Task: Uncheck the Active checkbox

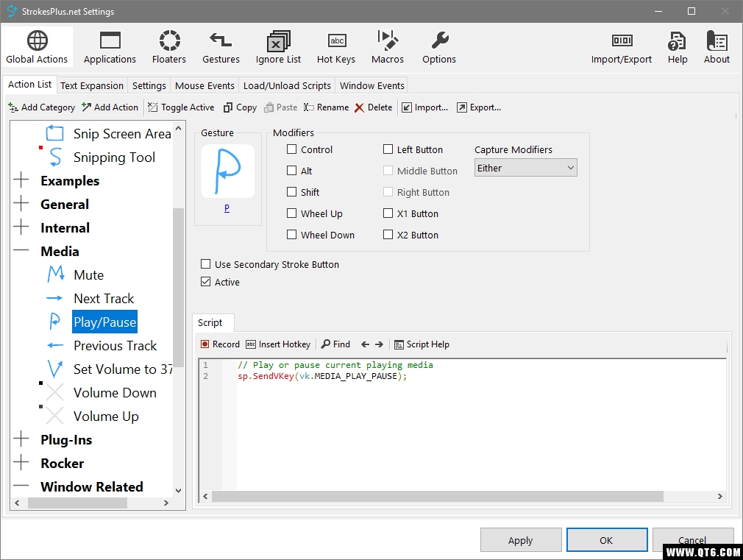Action: tap(206, 282)
